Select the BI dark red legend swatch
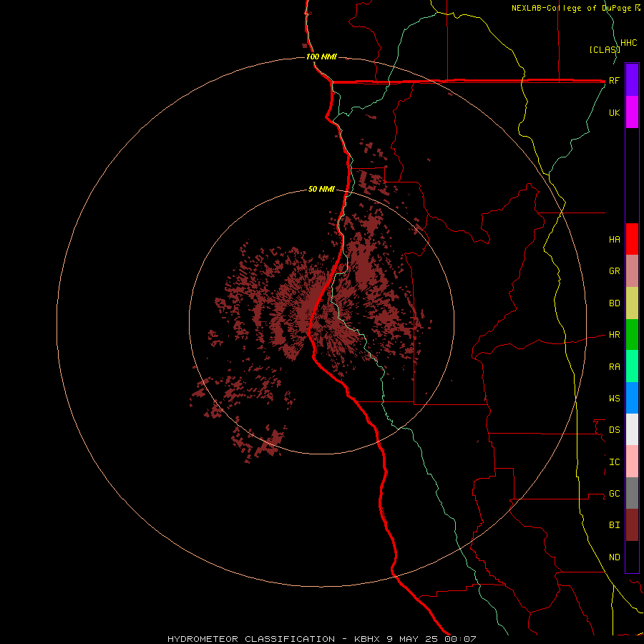The height and width of the screenshot is (644, 644). [x=632, y=525]
